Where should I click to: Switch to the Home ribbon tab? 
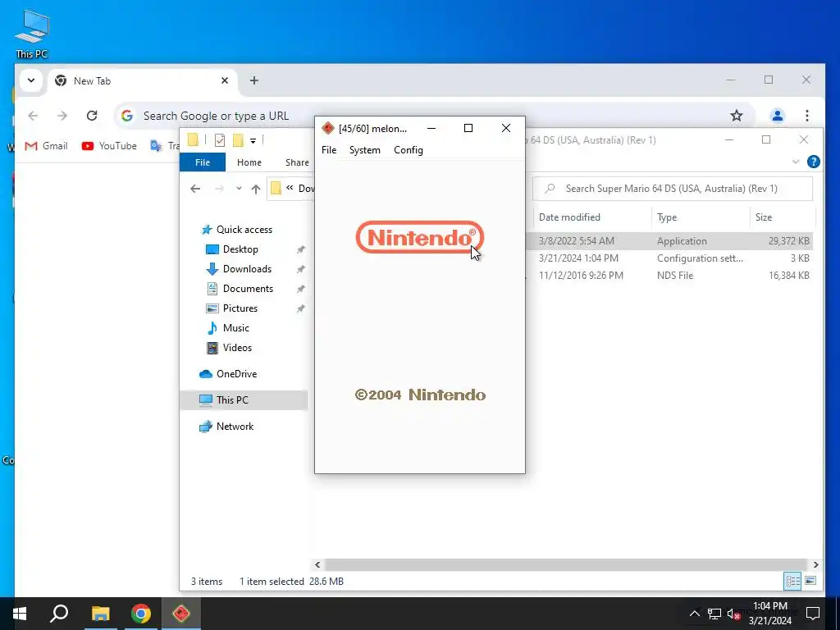pyautogui.click(x=249, y=162)
